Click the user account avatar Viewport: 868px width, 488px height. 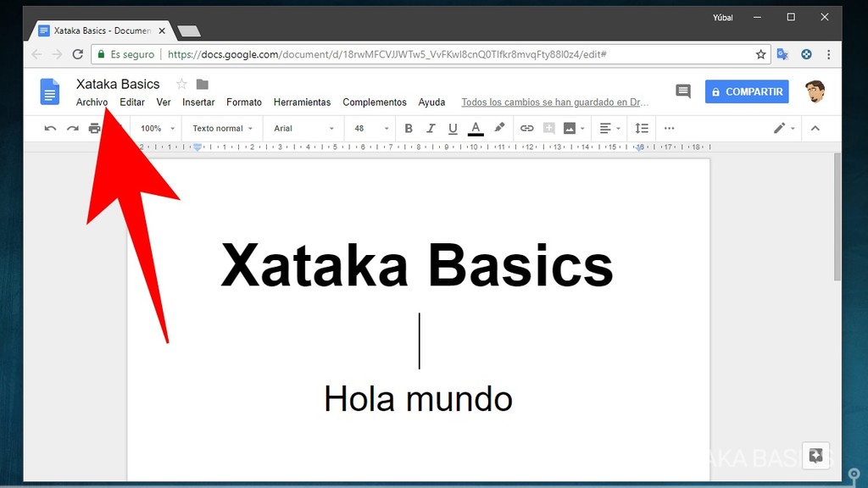tap(815, 91)
